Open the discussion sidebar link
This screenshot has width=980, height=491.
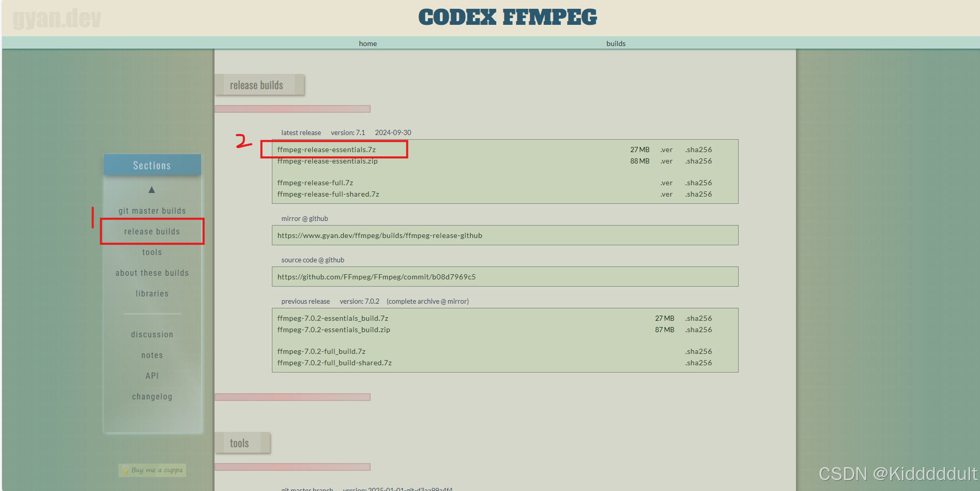152,334
